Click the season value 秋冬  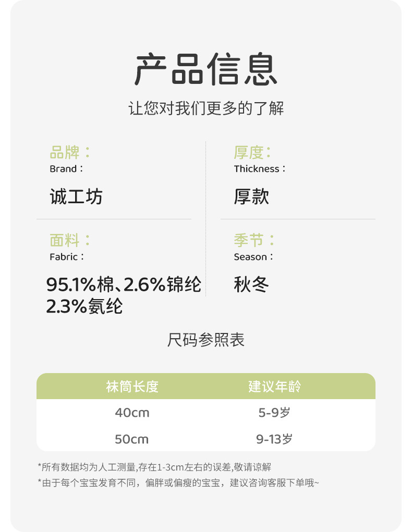[x=251, y=284]
